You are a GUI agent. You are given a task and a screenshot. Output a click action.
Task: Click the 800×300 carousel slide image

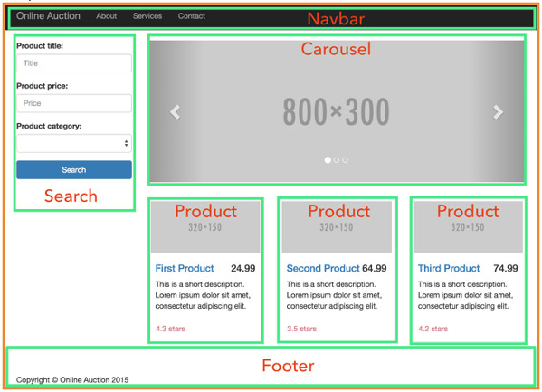(337, 111)
